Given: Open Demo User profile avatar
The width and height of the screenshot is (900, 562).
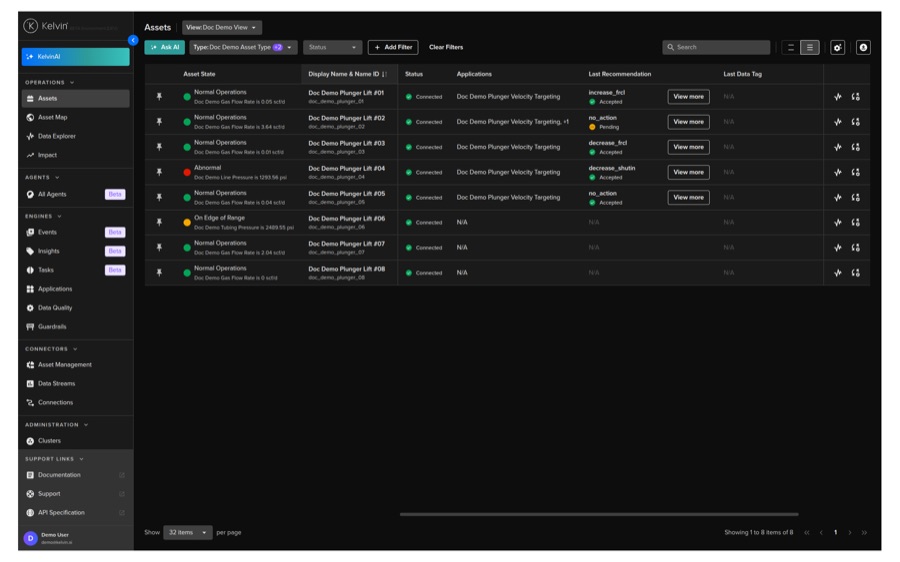Looking at the screenshot, I should click(30, 538).
